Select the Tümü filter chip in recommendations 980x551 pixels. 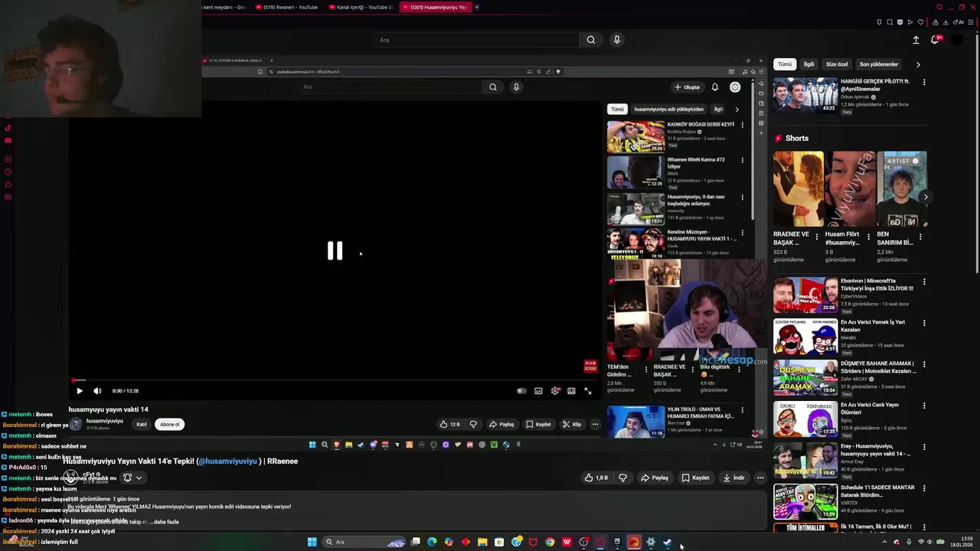[x=785, y=64]
